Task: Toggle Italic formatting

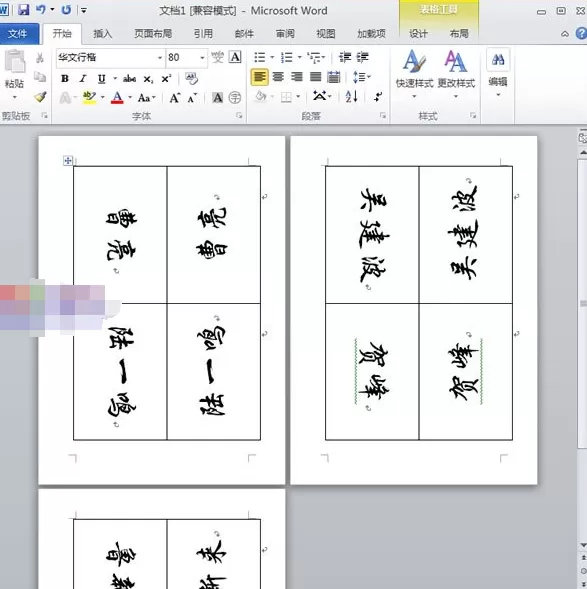Action: coord(83,79)
